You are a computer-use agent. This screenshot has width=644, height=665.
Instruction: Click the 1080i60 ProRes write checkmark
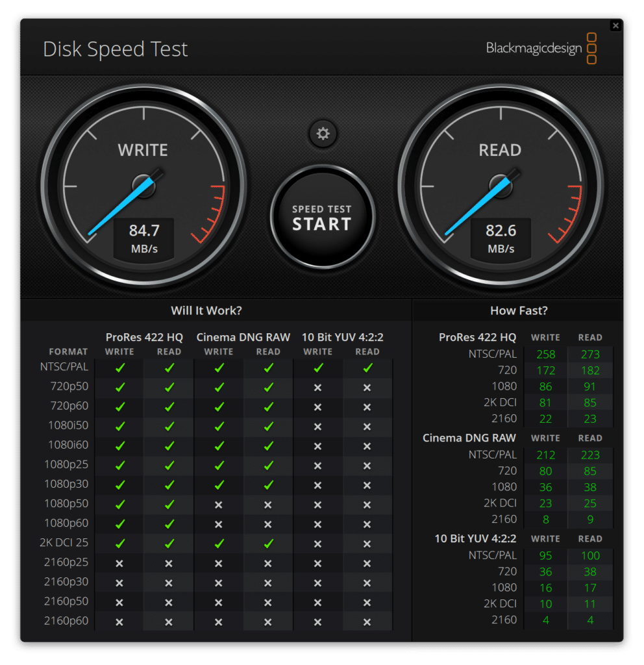120,445
